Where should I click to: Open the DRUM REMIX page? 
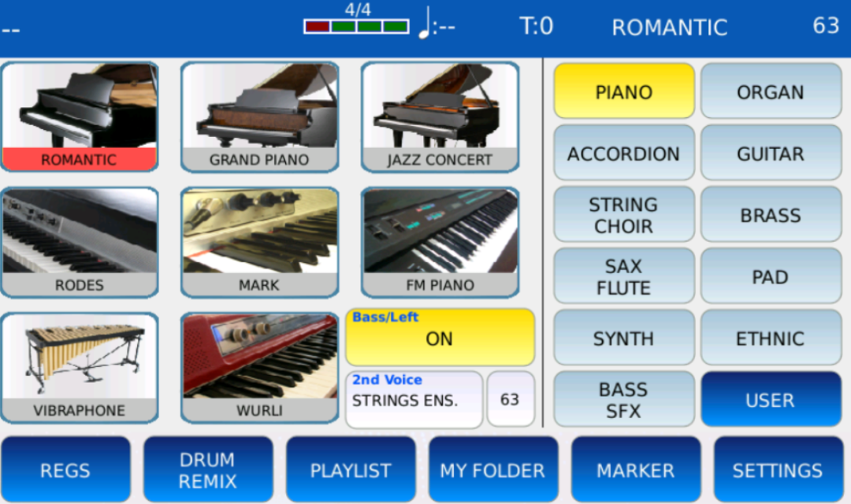click(208, 470)
